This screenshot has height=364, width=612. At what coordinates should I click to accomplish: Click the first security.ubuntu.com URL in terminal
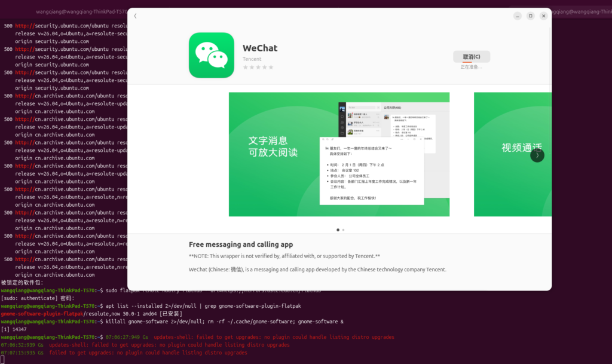tap(71, 26)
